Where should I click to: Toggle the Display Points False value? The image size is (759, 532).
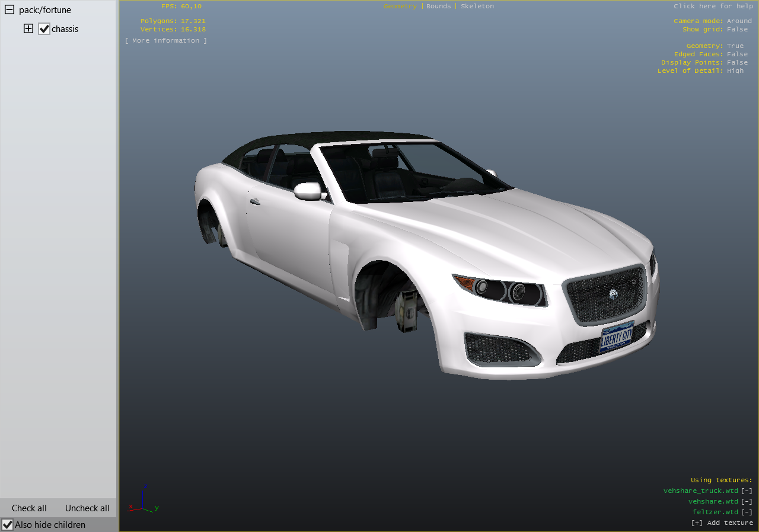pos(738,62)
